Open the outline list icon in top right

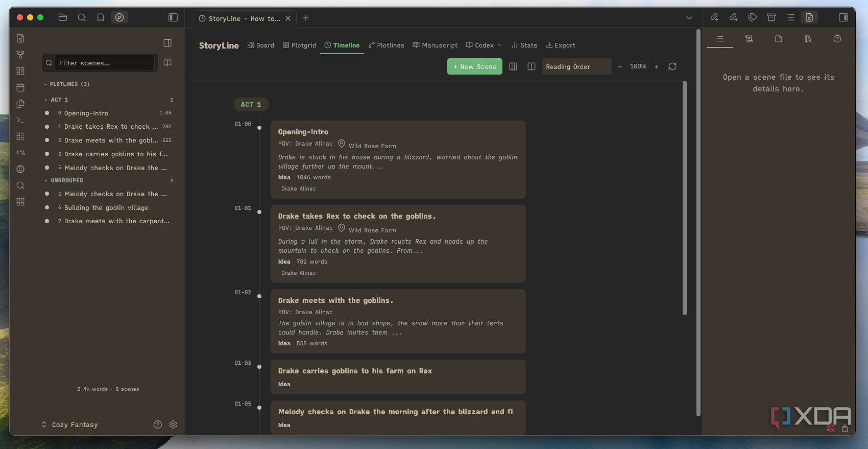click(x=790, y=17)
